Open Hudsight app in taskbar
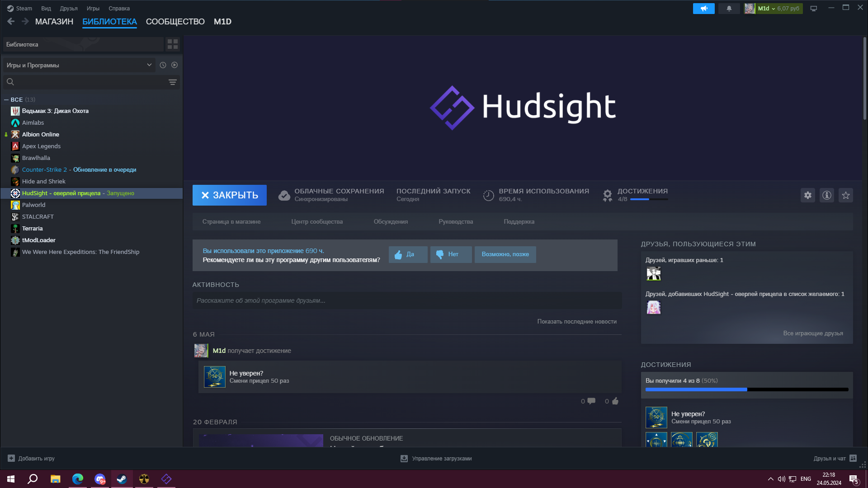The height and width of the screenshot is (488, 868). click(x=166, y=479)
